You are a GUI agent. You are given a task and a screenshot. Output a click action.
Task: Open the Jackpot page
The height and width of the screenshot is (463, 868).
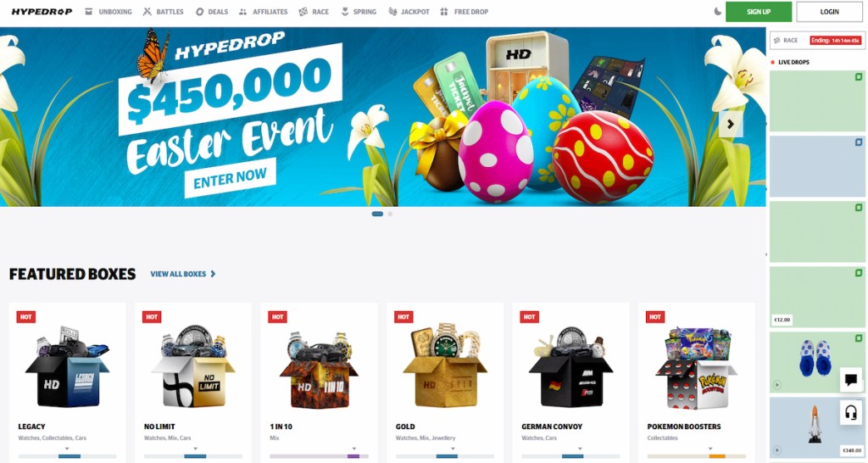click(409, 12)
